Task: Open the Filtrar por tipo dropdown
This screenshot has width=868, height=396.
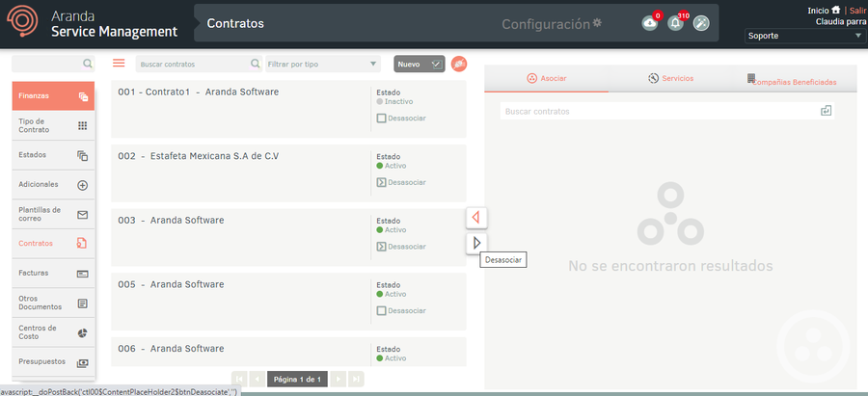Action: tap(323, 65)
